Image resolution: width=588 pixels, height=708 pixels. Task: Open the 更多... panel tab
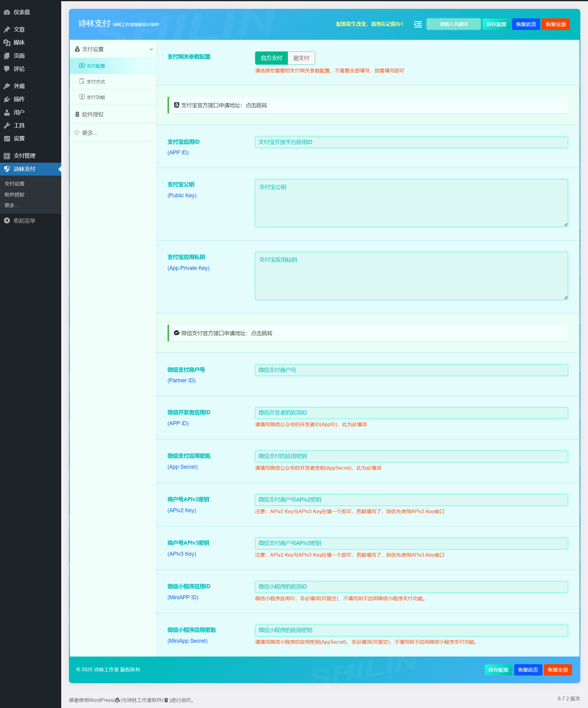113,132
